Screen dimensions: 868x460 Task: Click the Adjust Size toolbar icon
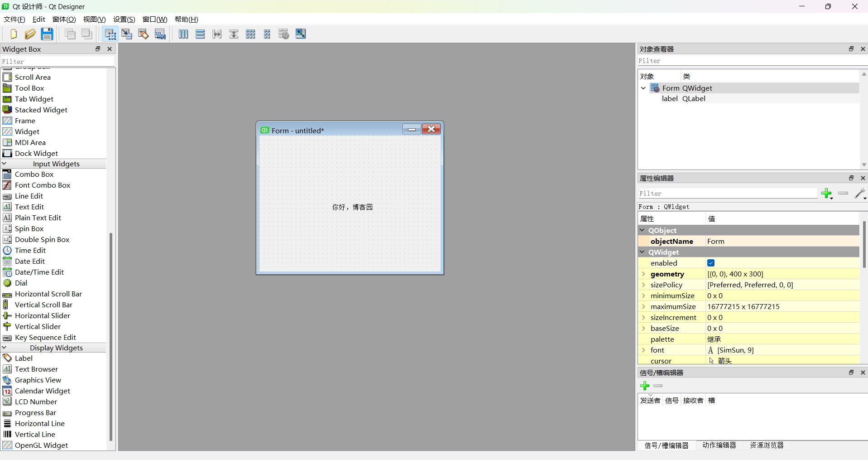point(301,34)
